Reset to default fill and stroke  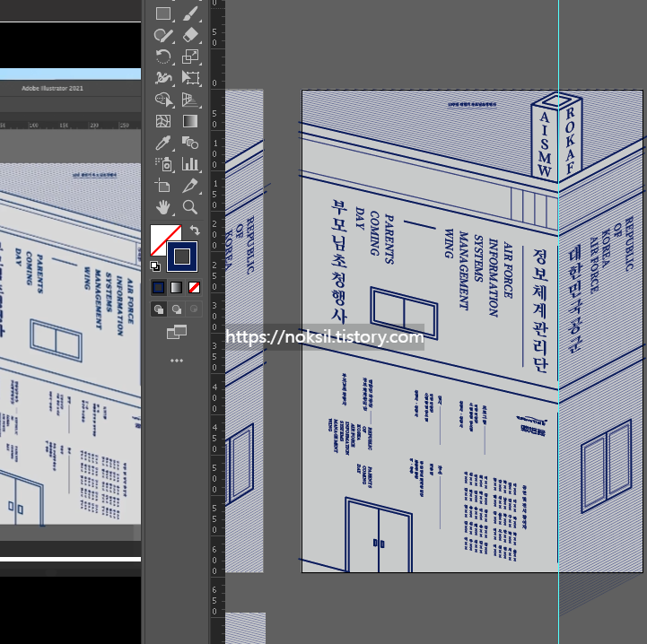click(155, 266)
